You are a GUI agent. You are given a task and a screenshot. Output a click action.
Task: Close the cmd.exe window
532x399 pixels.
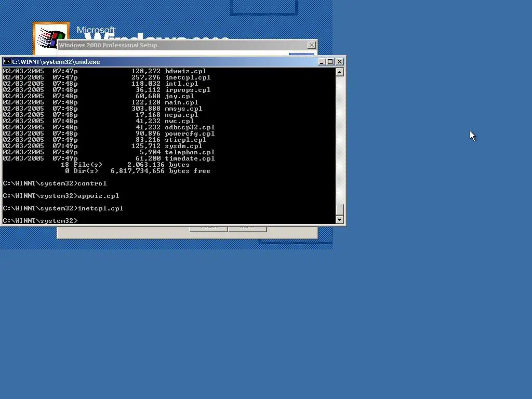coord(340,62)
